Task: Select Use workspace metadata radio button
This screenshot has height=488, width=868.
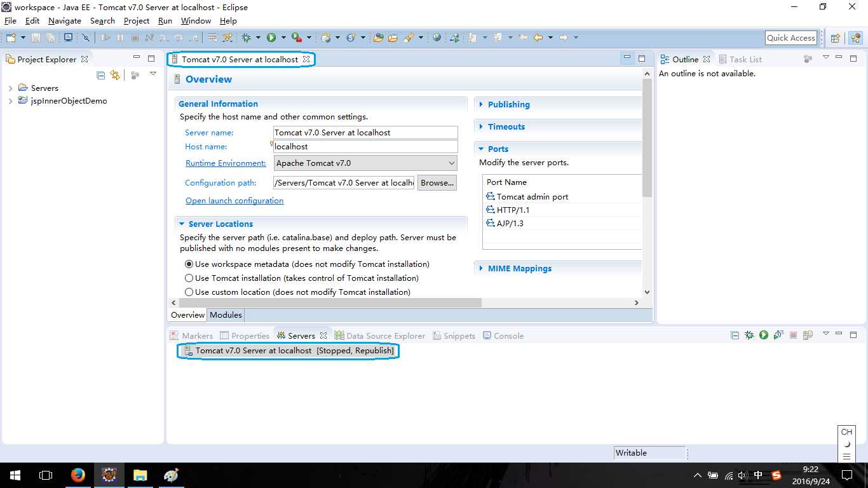Action: tap(189, 264)
